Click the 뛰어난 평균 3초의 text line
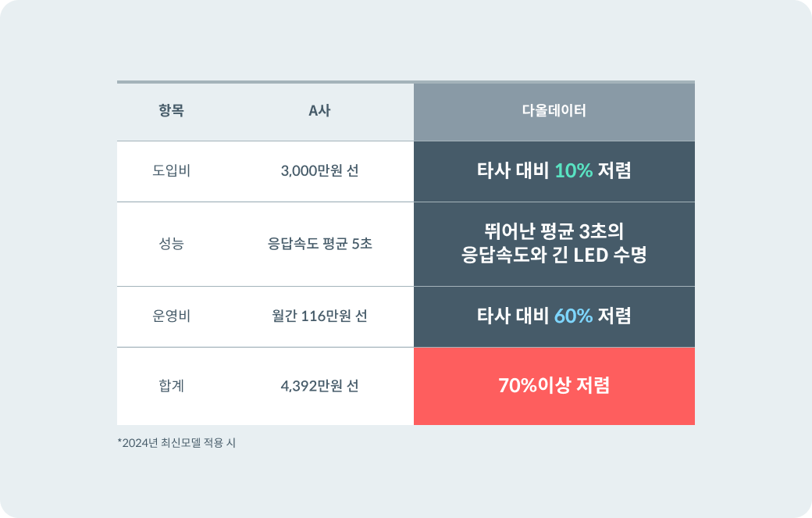This screenshot has height=518, width=812. tap(554, 231)
